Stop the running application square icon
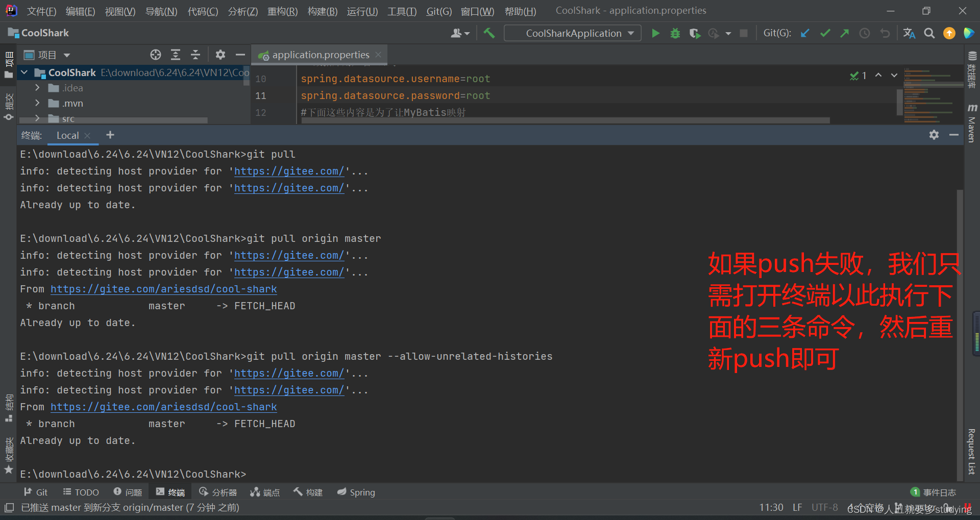980x520 pixels. (744, 33)
